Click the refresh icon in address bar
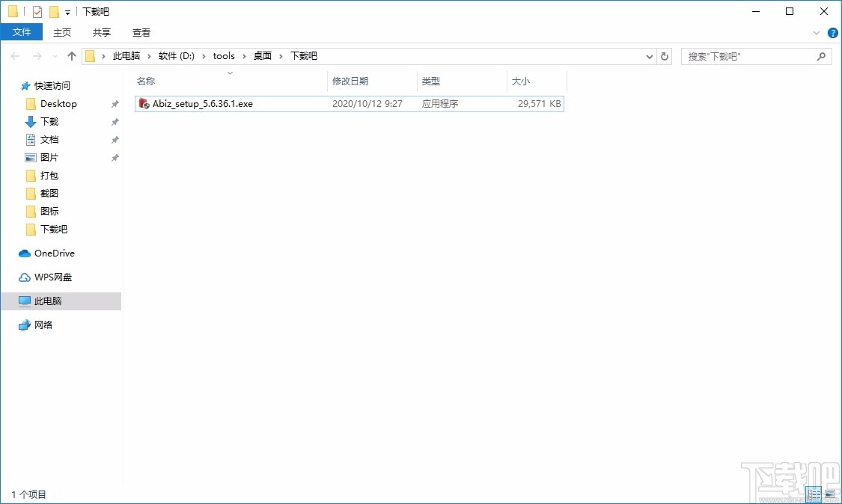This screenshot has height=504, width=842. click(665, 55)
